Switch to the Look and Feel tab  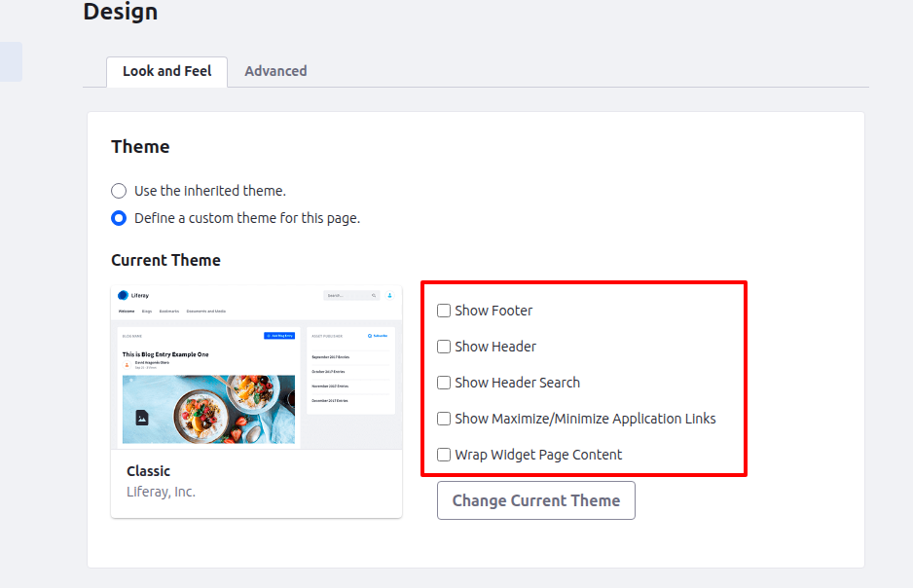click(x=166, y=72)
